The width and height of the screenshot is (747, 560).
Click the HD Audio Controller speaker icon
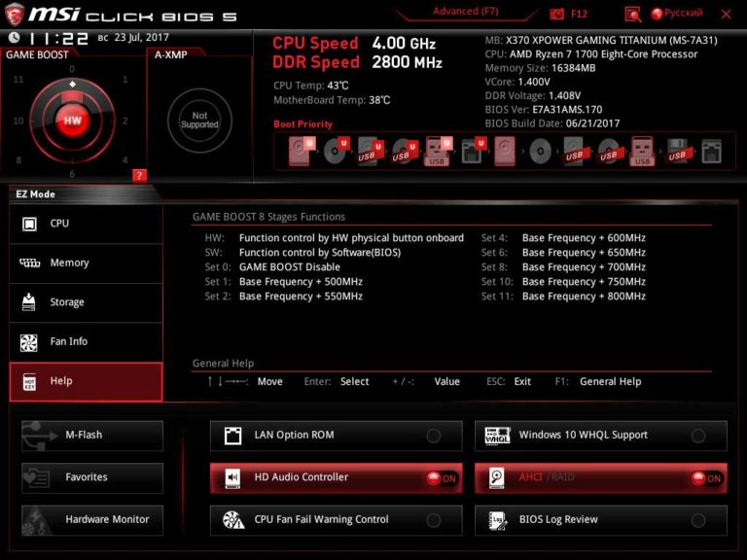click(x=233, y=477)
